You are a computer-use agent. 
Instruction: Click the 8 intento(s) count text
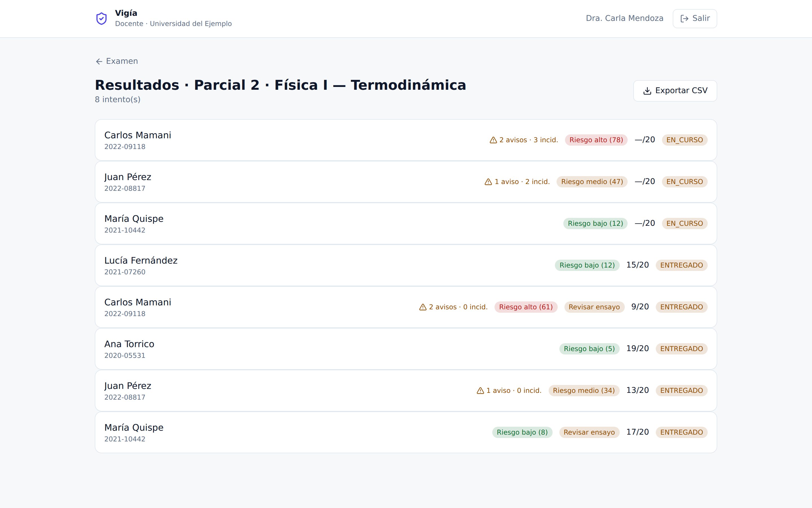(118, 99)
